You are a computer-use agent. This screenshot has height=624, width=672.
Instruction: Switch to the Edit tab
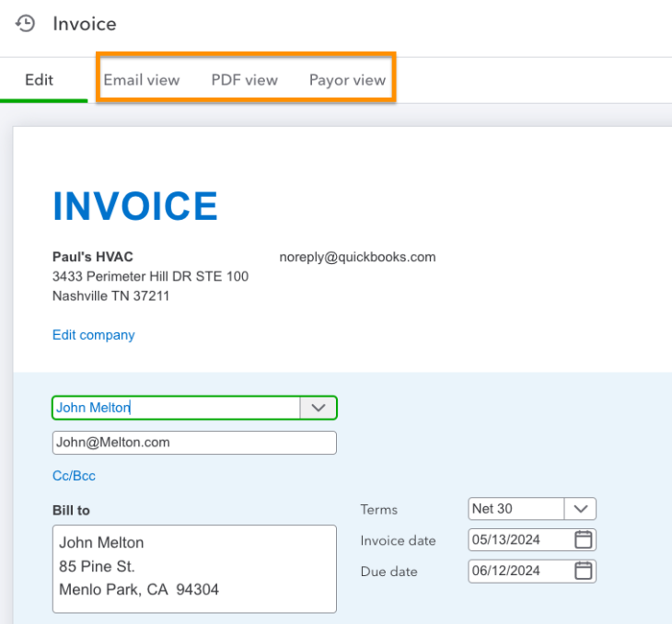(39, 80)
